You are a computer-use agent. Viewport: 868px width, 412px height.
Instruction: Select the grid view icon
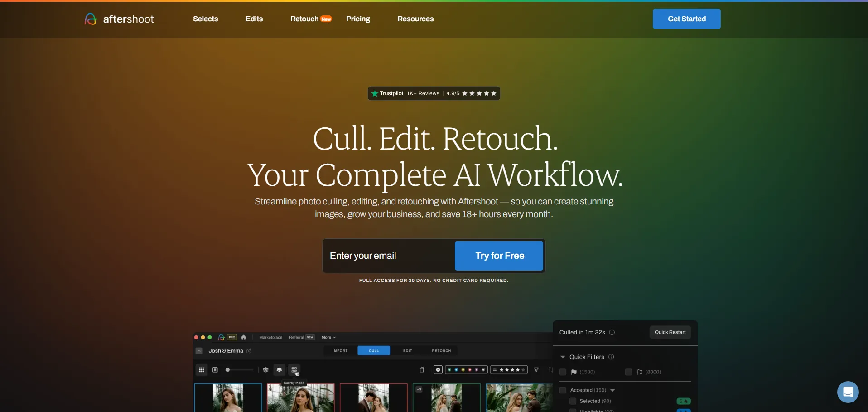[x=202, y=370]
